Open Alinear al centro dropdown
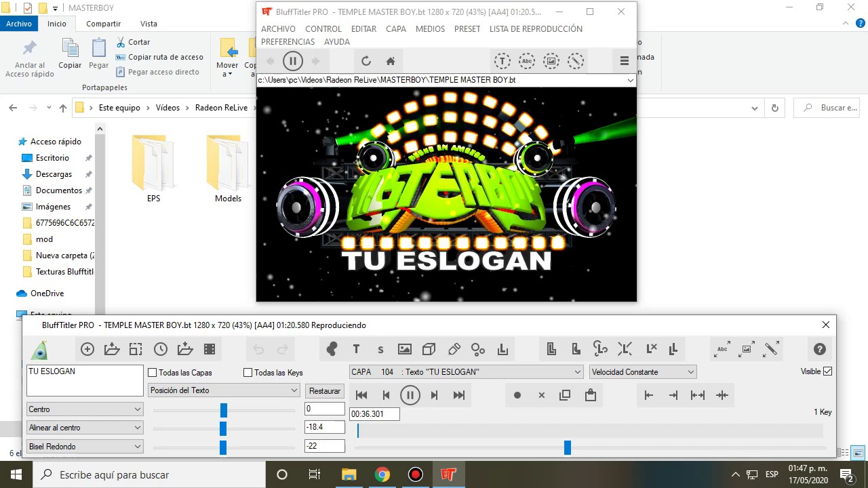 pyautogui.click(x=85, y=428)
